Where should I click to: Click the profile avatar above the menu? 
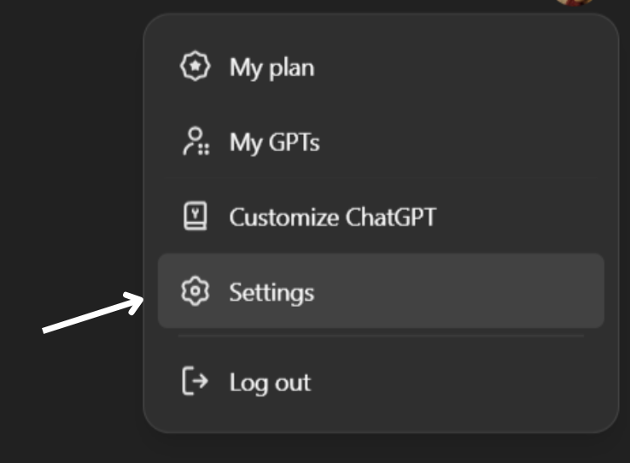[575, 3]
